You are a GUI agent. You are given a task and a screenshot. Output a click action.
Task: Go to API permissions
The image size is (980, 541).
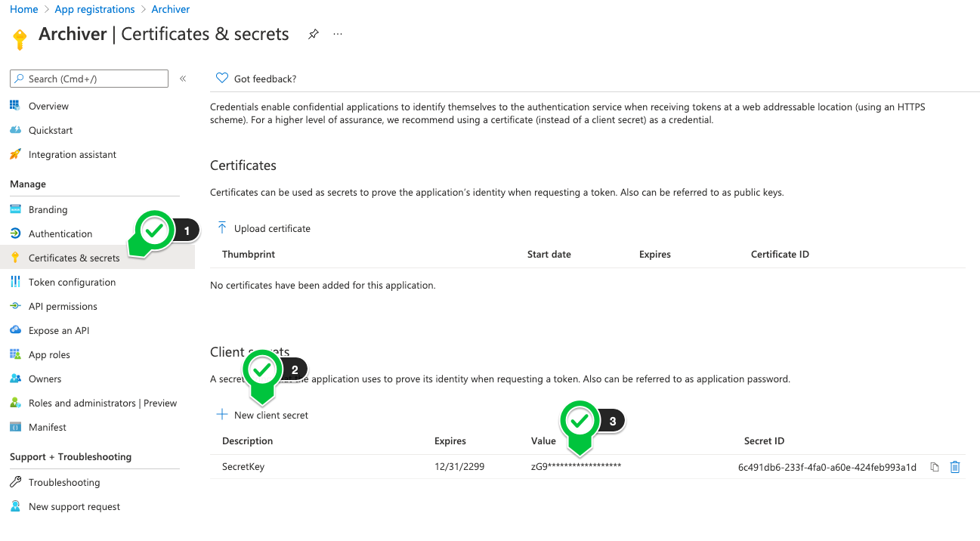tap(63, 306)
